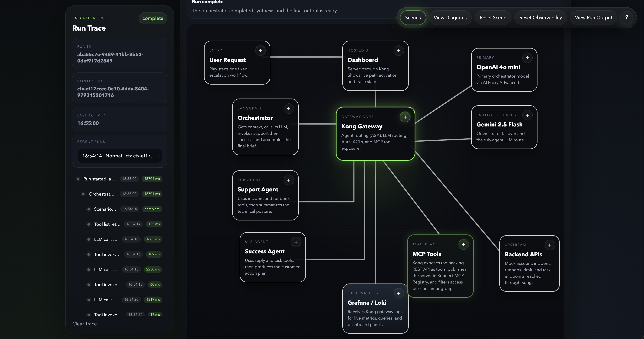Expand the Support Agent node plus icon
This screenshot has height=339, width=644.
coord(289,180)
